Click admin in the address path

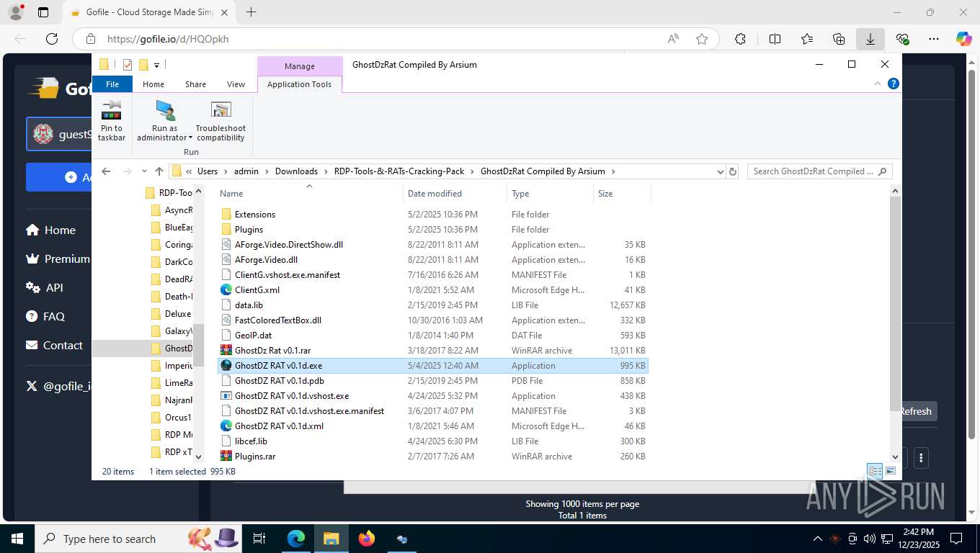click(246, 171)
